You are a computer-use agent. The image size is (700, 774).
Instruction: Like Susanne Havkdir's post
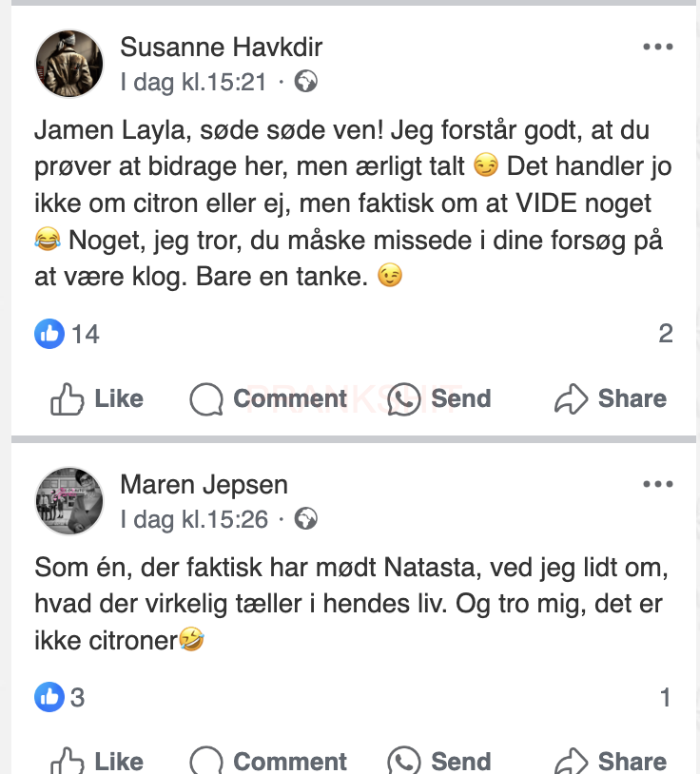pyautogui.click(x=97, y=399)
